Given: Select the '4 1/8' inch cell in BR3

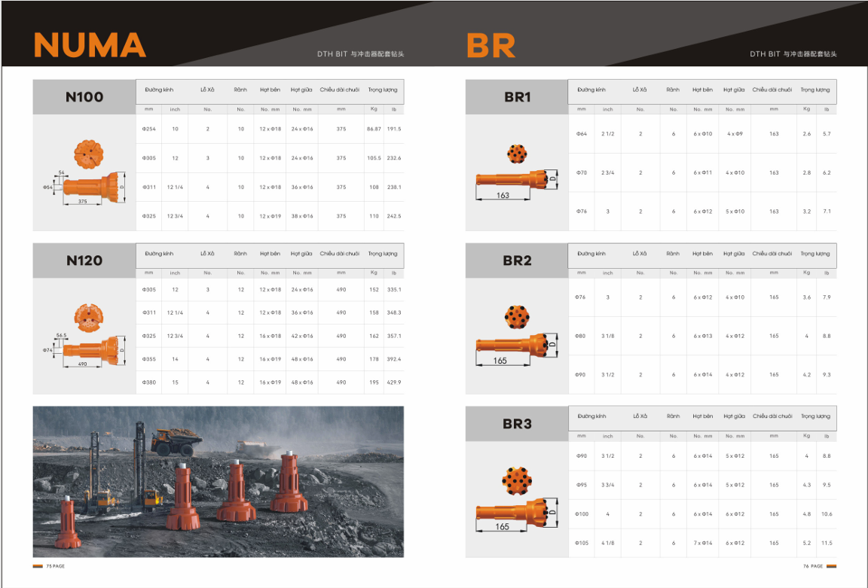Looking at the screenshot, I should 608,543.
